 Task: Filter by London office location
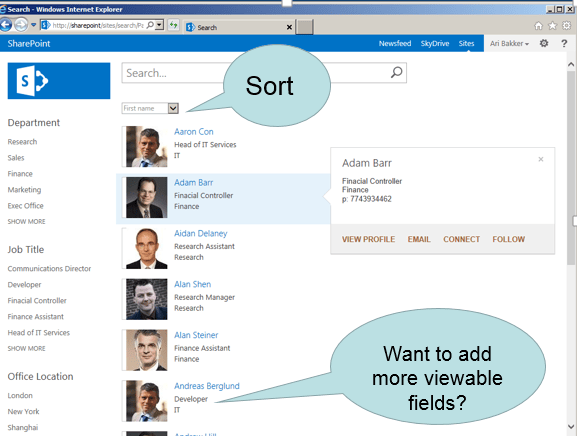(x=20, y=396)
